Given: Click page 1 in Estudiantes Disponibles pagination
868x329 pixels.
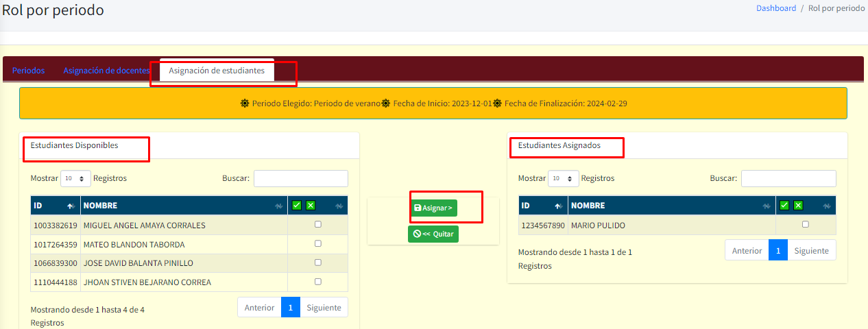Looking at the screenshot, I should (291, 308).
